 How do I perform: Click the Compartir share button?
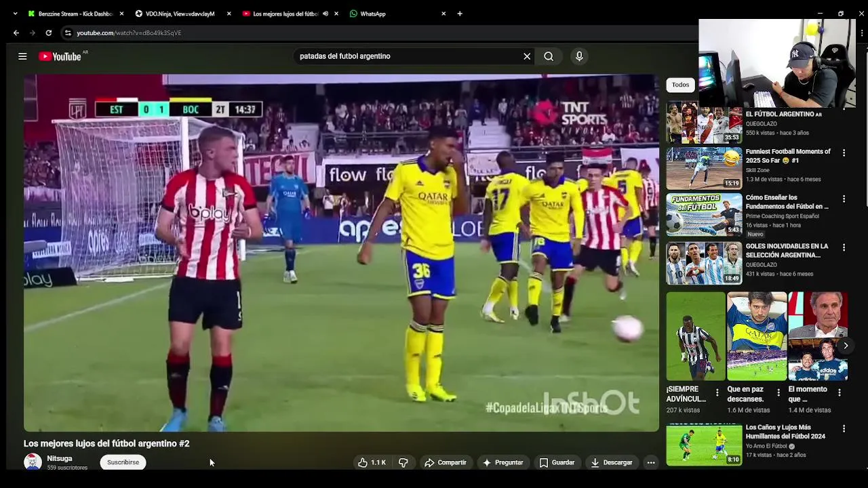446,462
